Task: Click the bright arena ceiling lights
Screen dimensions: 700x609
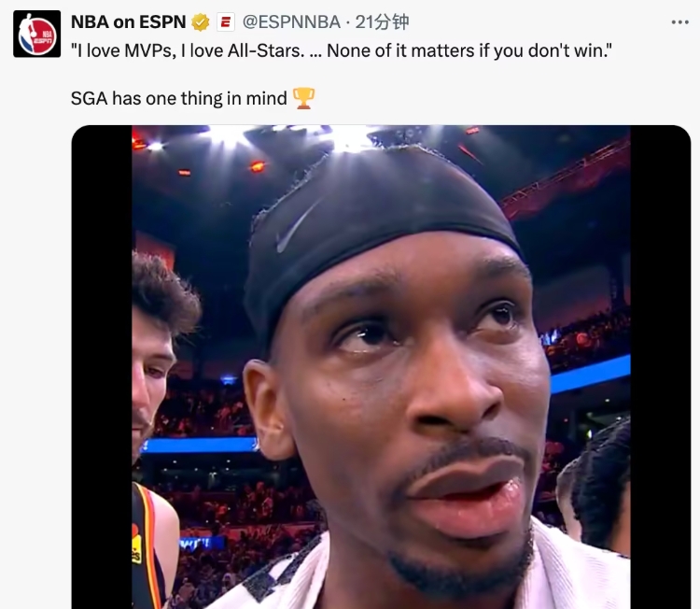Action: [286, 136]
